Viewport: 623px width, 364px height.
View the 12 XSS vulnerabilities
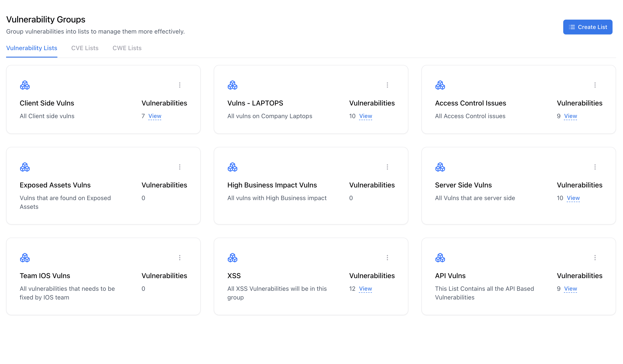[x=365, y=288]
